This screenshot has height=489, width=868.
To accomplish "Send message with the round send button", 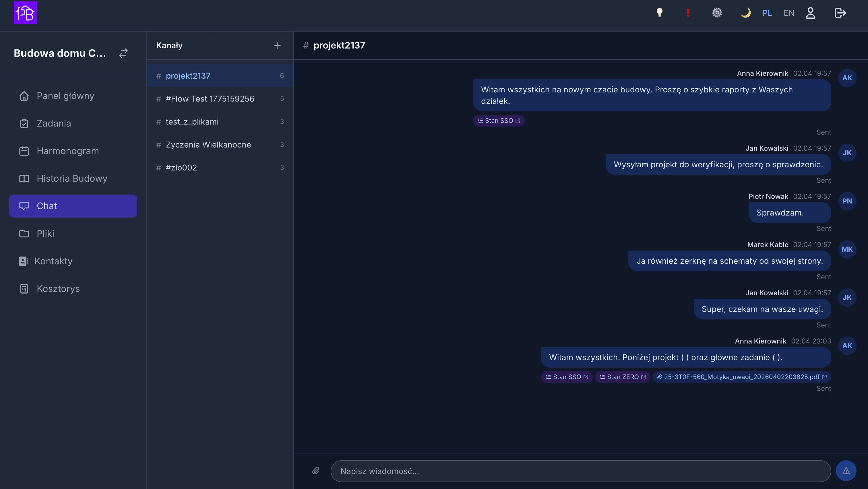I will pyautogui.click(x=846, y=470).
